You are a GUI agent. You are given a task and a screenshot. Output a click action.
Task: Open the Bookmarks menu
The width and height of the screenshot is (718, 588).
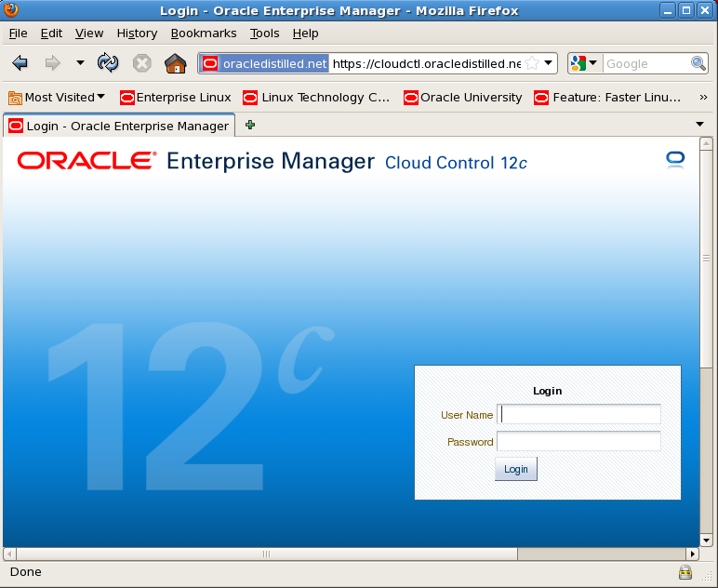(204, 33)
